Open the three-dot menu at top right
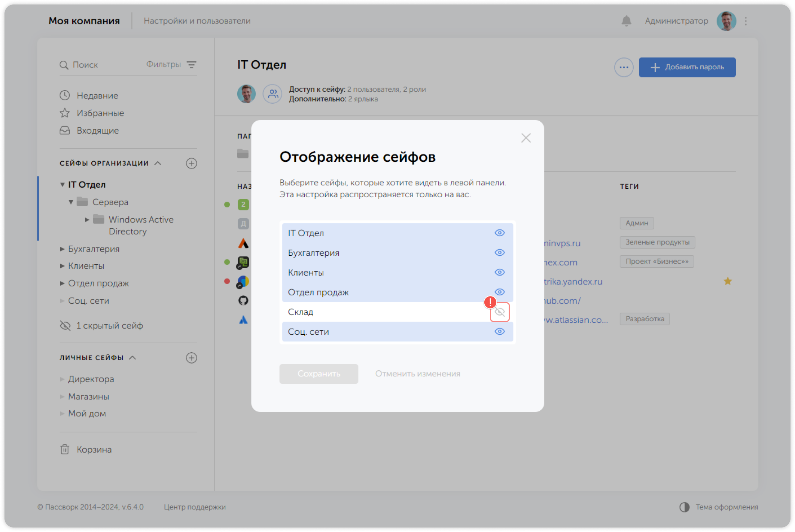The height and width of the screenshot is (532, 795). pyautogui.click(x=746, y=21)
